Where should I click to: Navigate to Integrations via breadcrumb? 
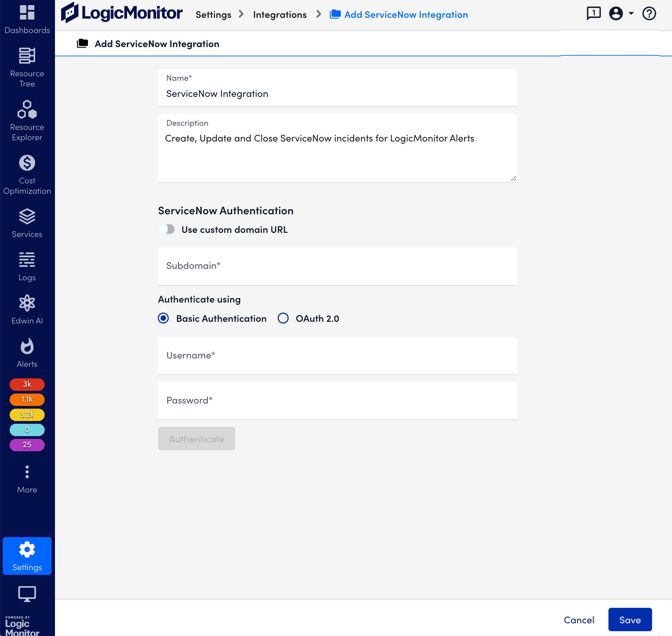click(280, 14)
